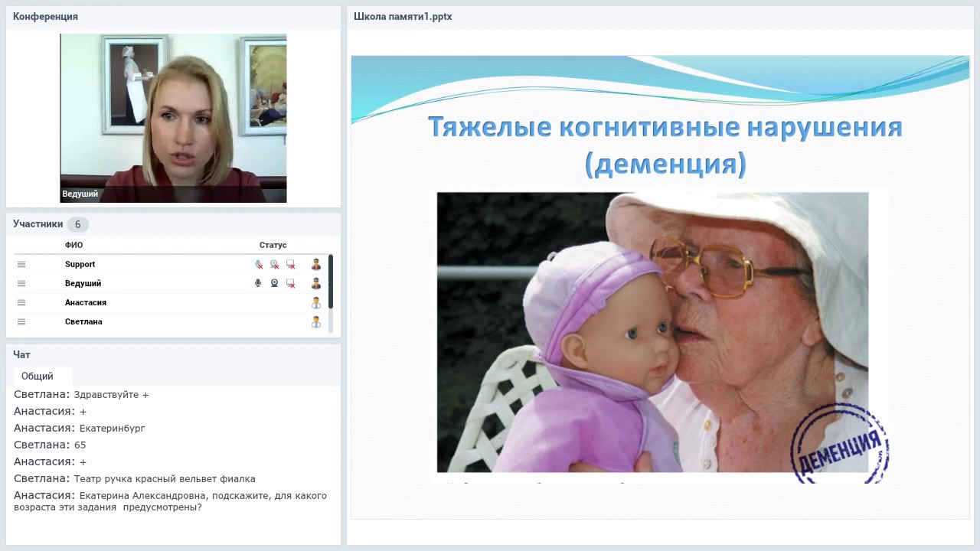Click the participant count badge 6
980x551 pixels.
point(77,224)
